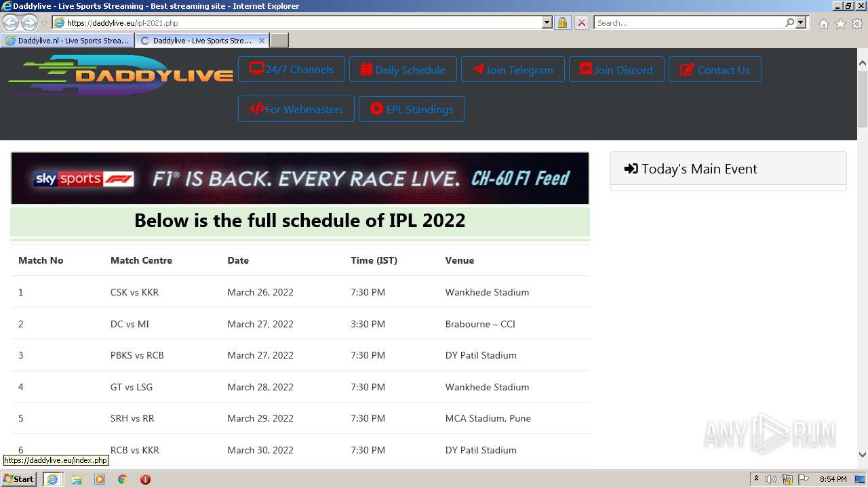Click the 'March 26, 2022' date cell

pos(260,292)
